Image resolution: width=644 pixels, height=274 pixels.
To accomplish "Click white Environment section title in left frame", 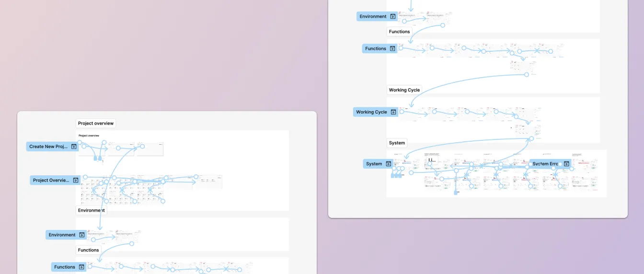I will point(92,210).
